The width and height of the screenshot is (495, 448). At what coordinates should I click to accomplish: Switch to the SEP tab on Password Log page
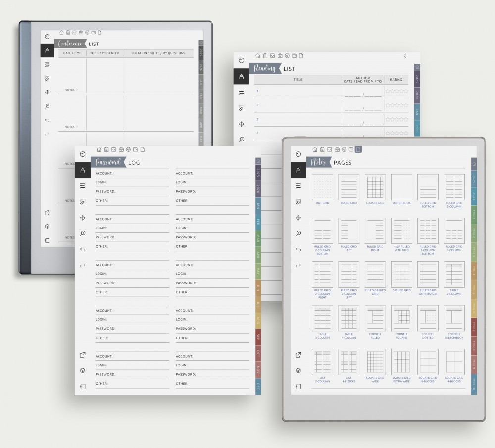tap(258, 337)
